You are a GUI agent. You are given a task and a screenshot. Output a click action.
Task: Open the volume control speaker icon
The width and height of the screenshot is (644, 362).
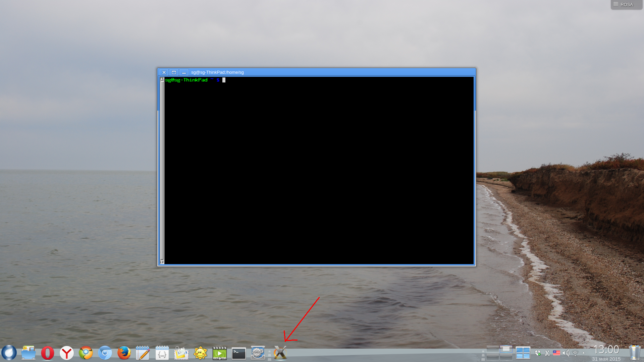pyautogui.click(x=566, y=353)
